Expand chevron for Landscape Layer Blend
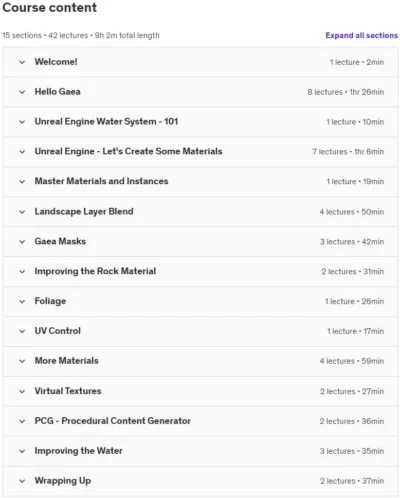Viewport: 400px width, 498px height. [x=22, y=212]
